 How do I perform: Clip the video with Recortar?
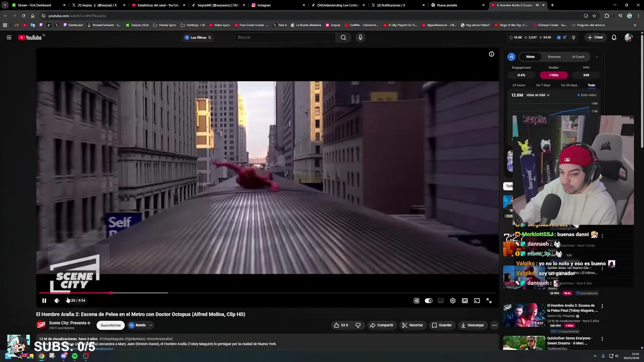click(412, 325)
